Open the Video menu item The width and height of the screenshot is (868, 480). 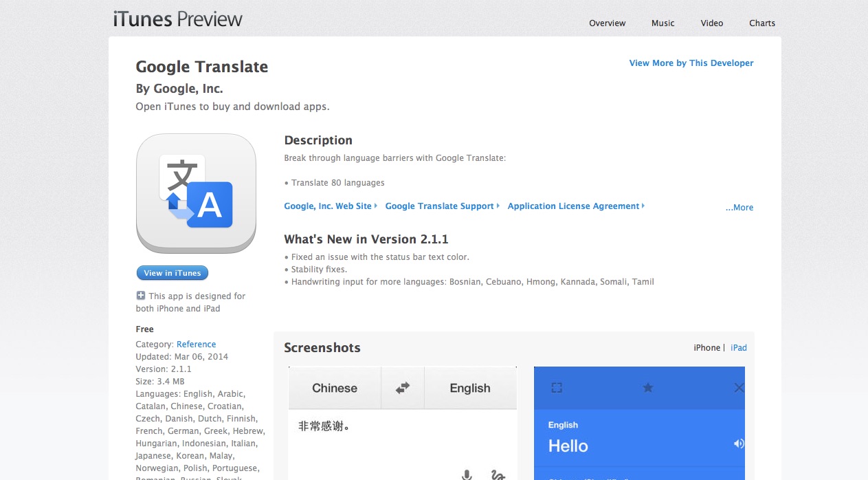(712, 23)
